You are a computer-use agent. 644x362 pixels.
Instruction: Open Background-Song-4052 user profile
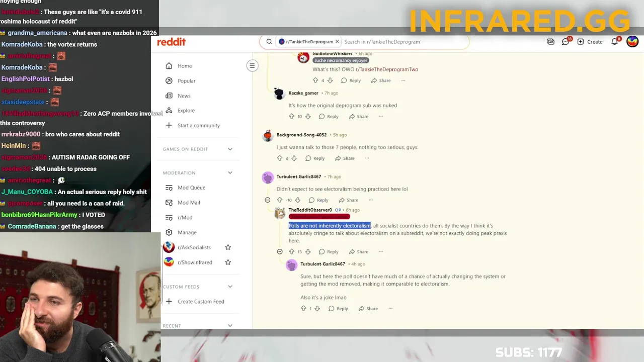pos(301,135)
